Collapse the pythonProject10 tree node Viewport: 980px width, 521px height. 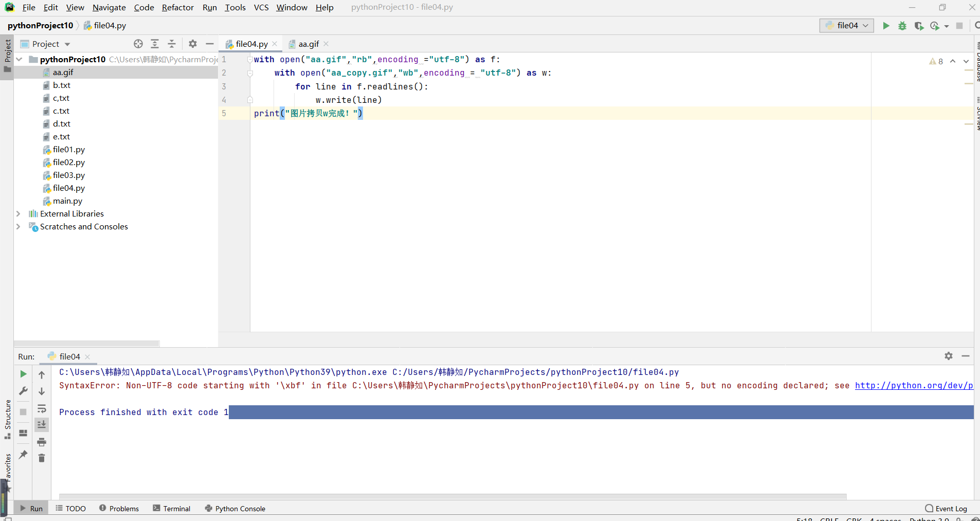(x=19, y=59)
